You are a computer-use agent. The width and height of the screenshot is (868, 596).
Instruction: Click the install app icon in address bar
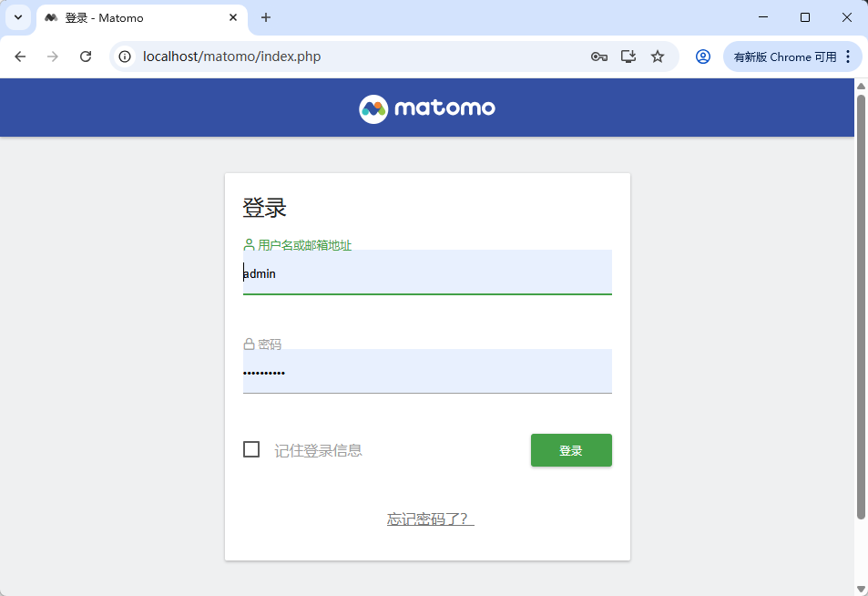[628, 57]
